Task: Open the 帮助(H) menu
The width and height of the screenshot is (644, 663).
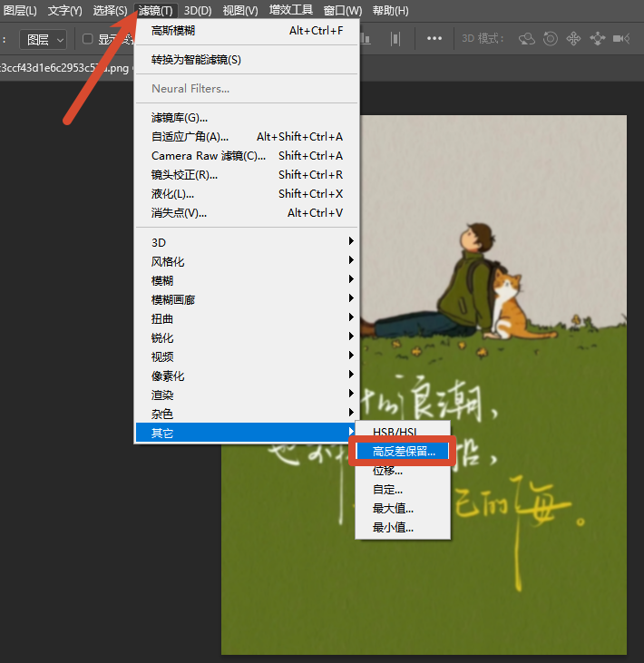Action: pos(390,11)
